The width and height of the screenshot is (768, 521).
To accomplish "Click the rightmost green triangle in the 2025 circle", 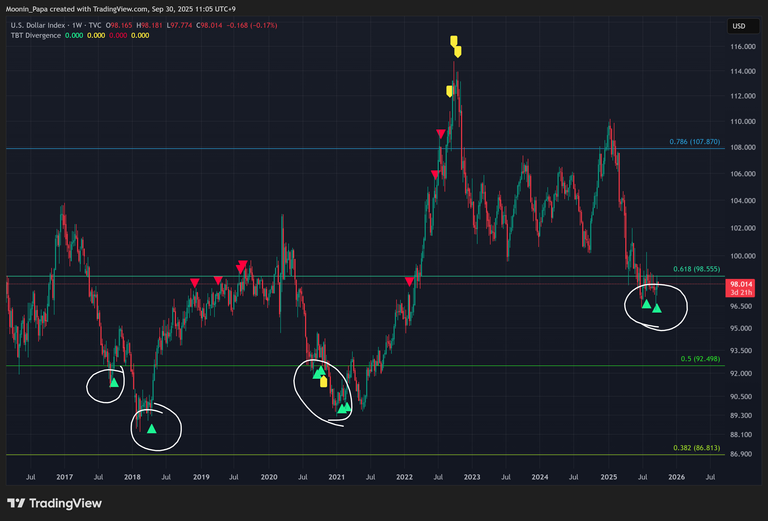I will (x=657, y=308).
